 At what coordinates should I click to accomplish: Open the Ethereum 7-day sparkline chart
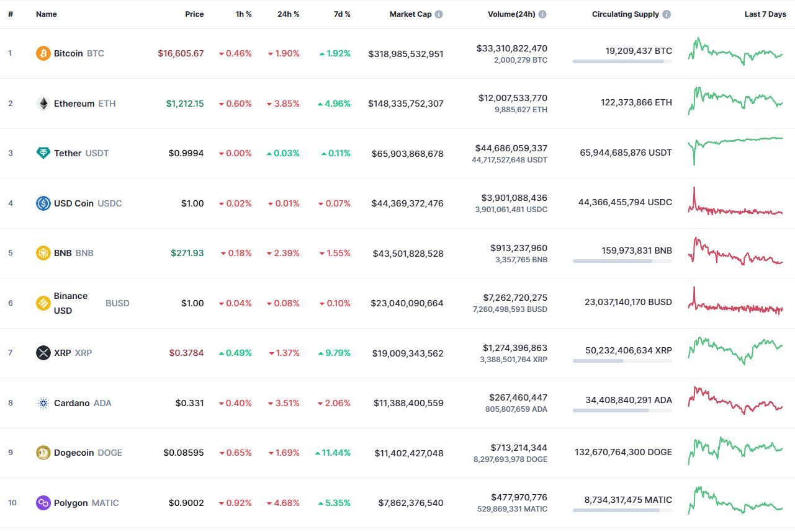pos(735,102)
